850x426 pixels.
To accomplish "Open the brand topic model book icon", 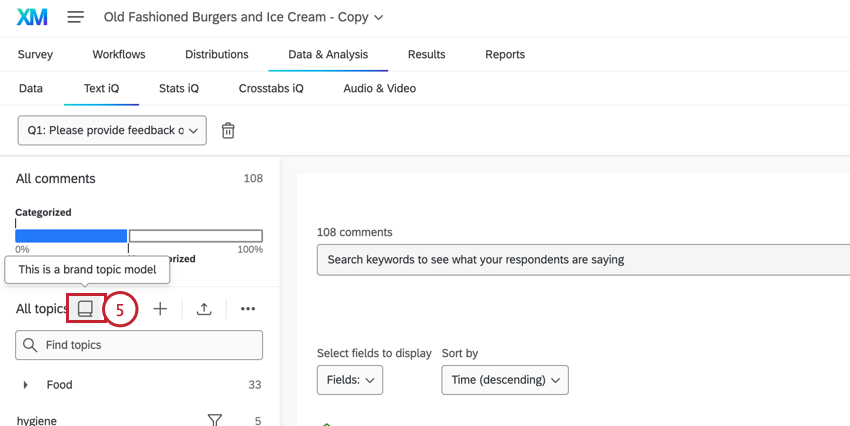I will pos(86,309).
